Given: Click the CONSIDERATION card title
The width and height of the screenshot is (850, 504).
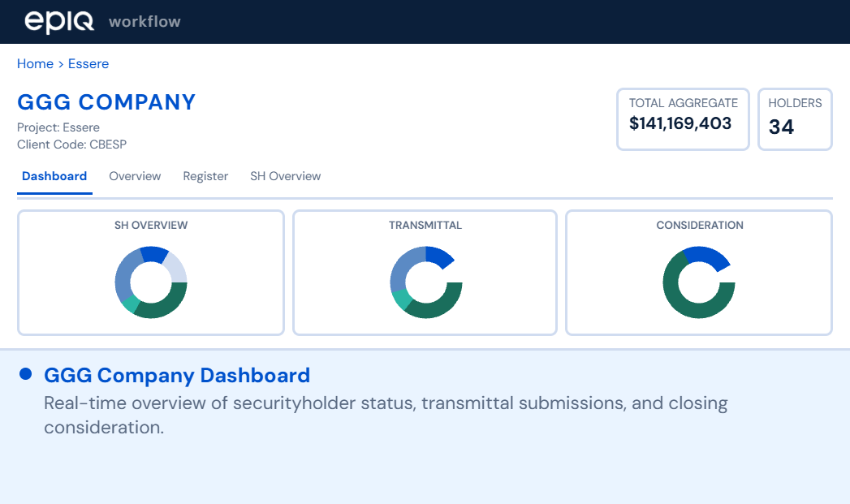Looking at the screenshot, I should click(x=699, y=225).
